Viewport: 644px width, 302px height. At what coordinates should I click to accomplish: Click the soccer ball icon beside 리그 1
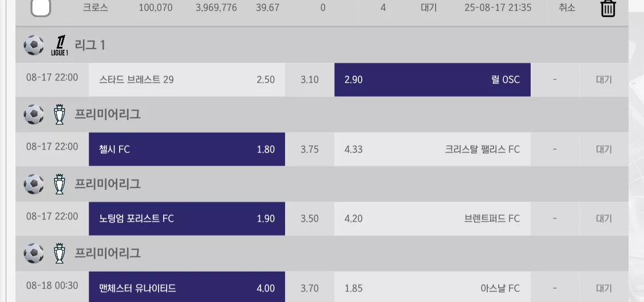coord(34,45)
